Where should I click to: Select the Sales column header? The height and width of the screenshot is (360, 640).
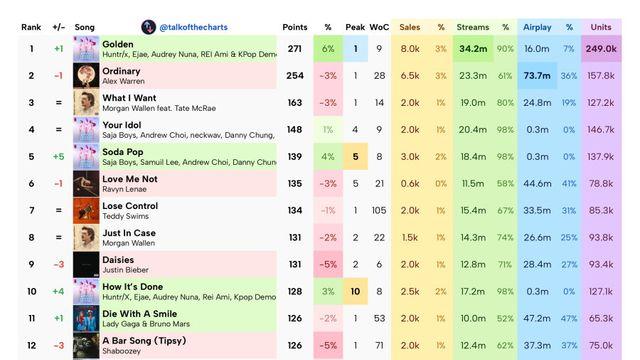coord(410,27)
